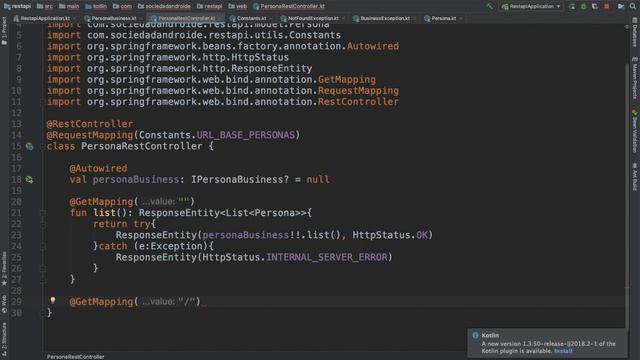Click the Install link in the Kotlin notification

(x=563, y=351)
